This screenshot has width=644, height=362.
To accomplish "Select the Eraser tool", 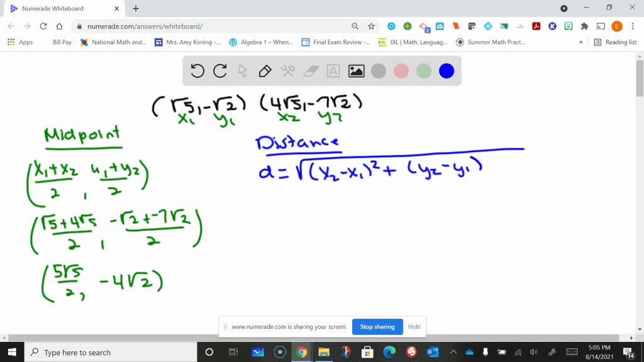I will coord(309,71).
